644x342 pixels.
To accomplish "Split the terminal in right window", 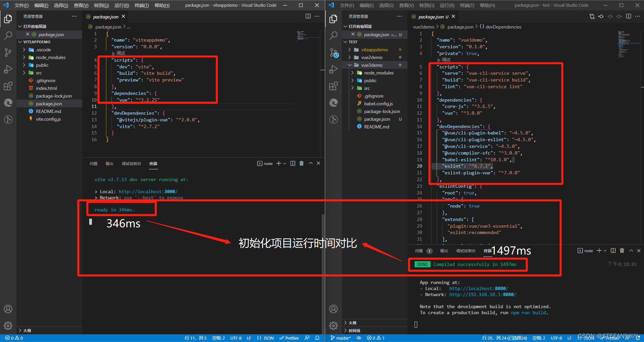I will pos(613,250).
